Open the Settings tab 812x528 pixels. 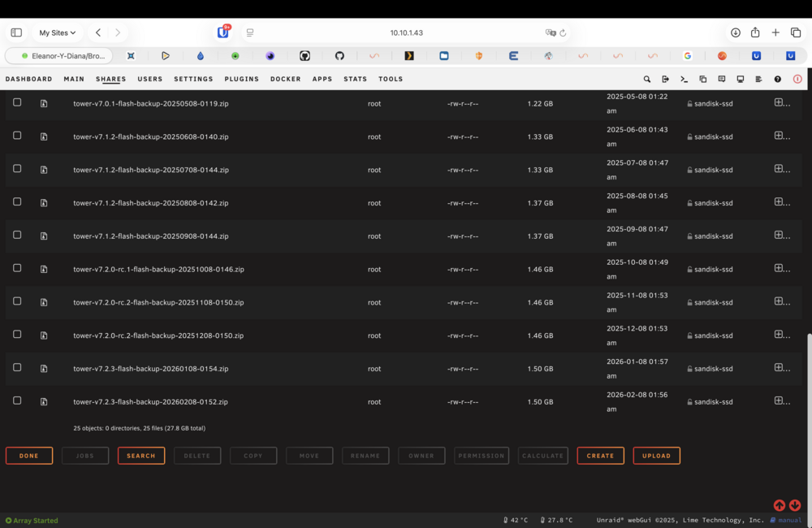pos(194,80)
